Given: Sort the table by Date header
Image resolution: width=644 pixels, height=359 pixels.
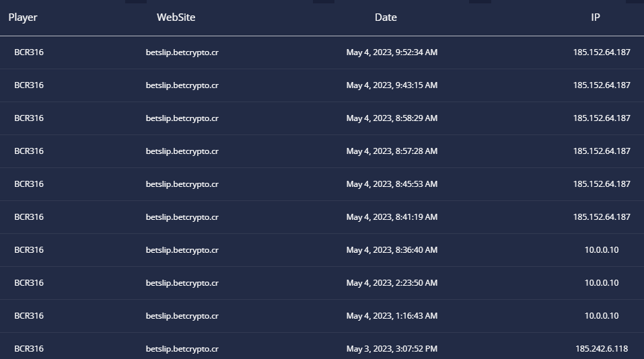Looking at the screenshot, I should pos(386,17).
